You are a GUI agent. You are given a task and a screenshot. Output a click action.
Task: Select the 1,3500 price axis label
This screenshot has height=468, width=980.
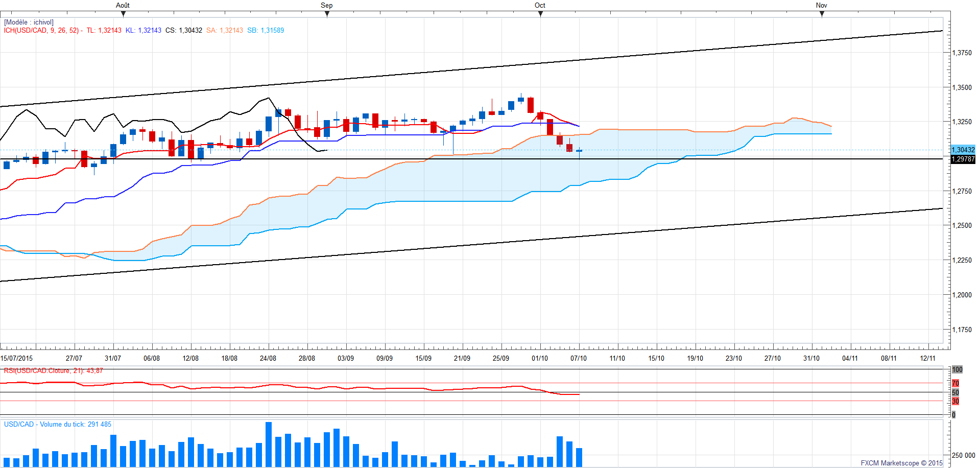click(962, 87)
